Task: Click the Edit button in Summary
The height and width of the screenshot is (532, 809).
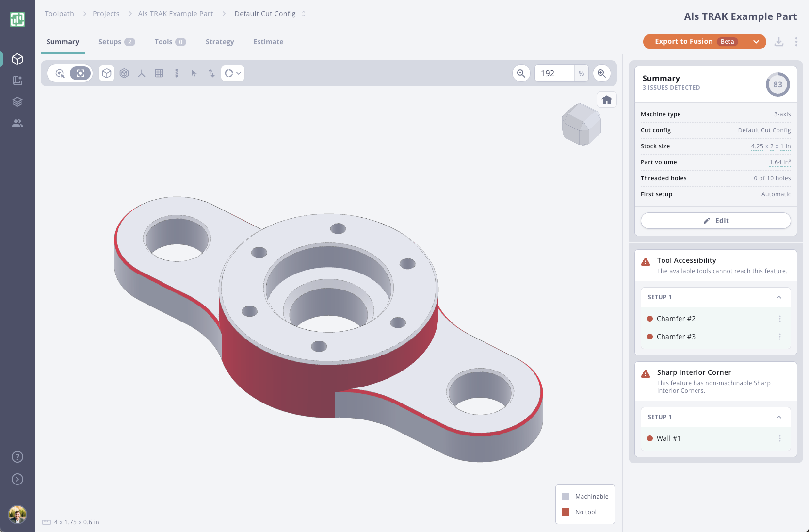Action: pos(716,221)
